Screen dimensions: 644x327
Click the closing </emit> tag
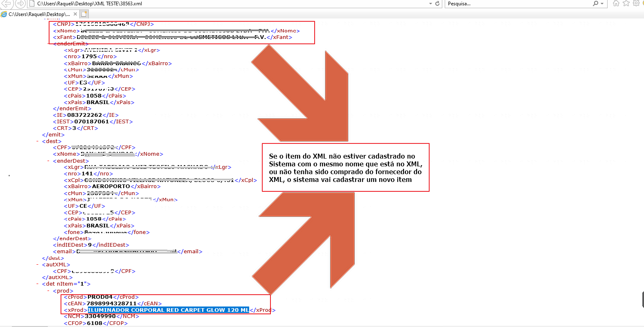tap(53, 135)
